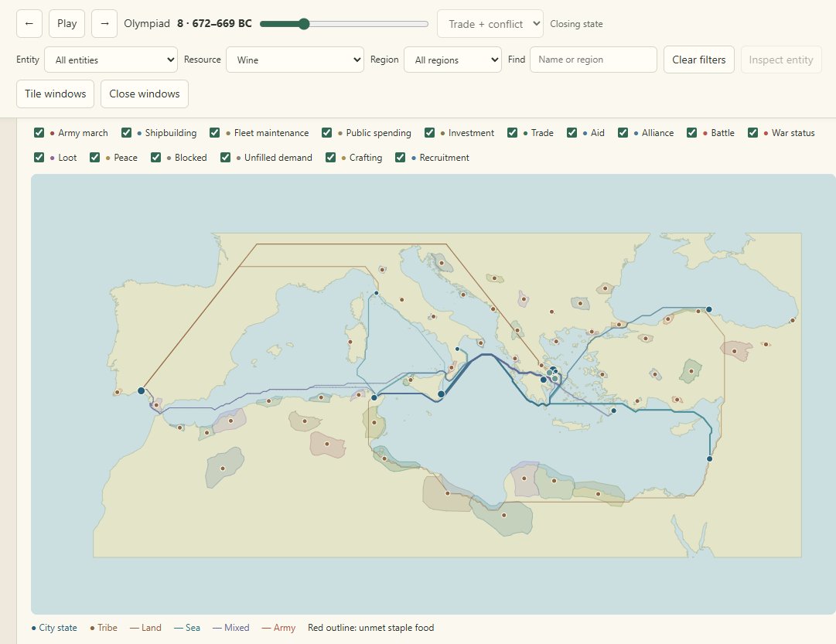Screen dimensions: 836x644
Task: Click the Army legend entry
Action: (x=279, y=628)
